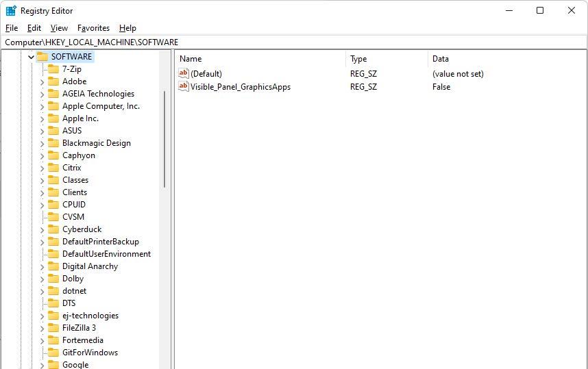Click the Apple Computer, Inc. folder icon
The image size is (588, 369).
point(53,106)
